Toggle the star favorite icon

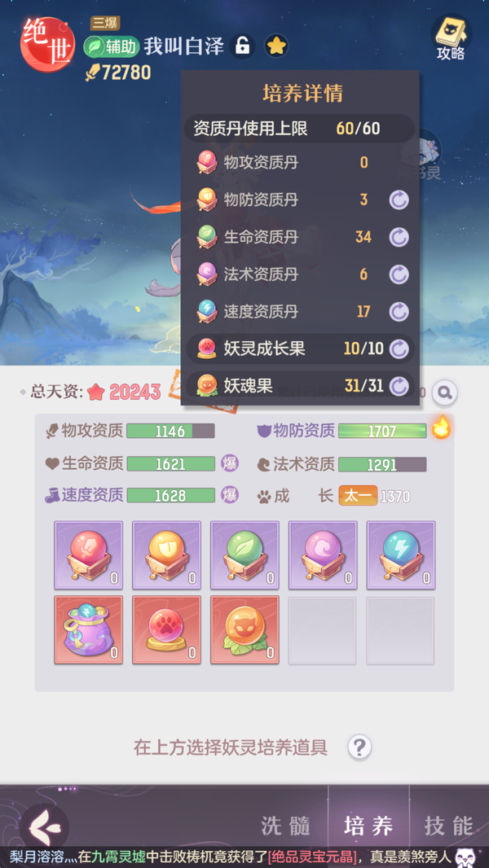pyautogui.click(x=275, y=46)
